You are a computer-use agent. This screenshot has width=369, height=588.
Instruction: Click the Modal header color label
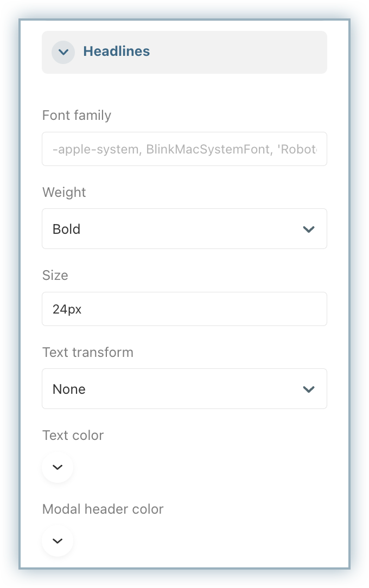(103, 509)
